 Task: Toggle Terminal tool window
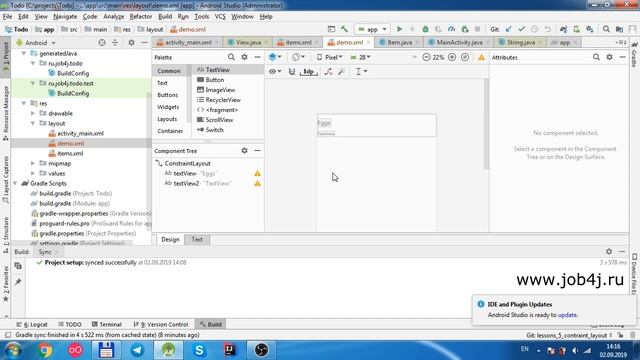point(107,324)
